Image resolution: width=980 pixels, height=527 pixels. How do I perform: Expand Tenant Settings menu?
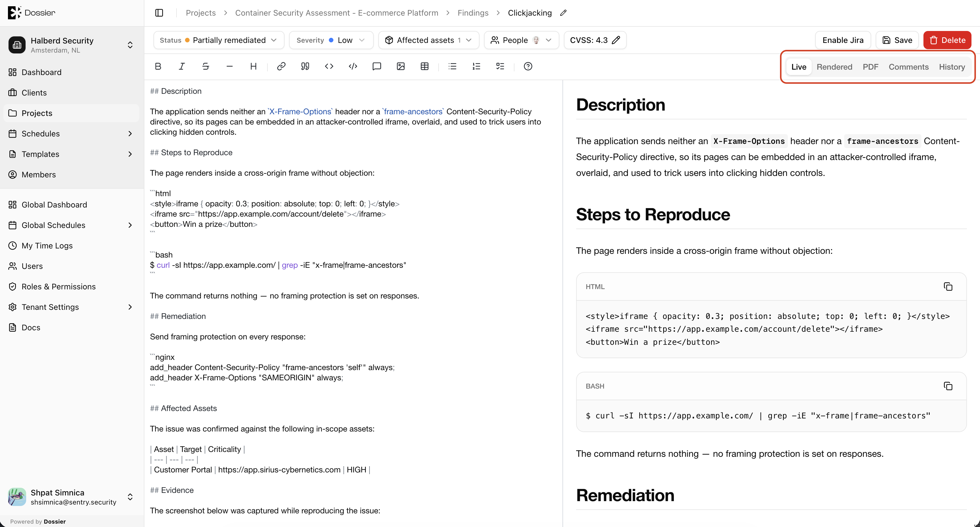point(72,307)
